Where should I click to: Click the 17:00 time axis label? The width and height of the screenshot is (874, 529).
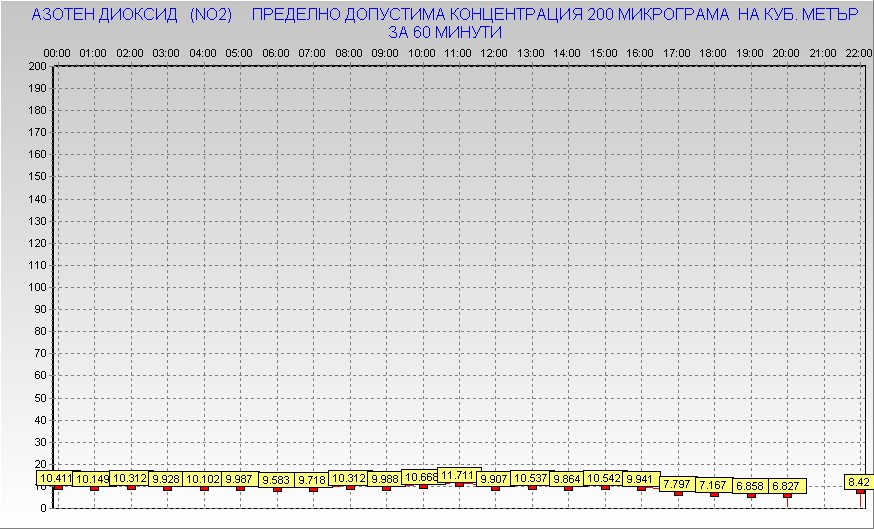click(x=676, y=52)
